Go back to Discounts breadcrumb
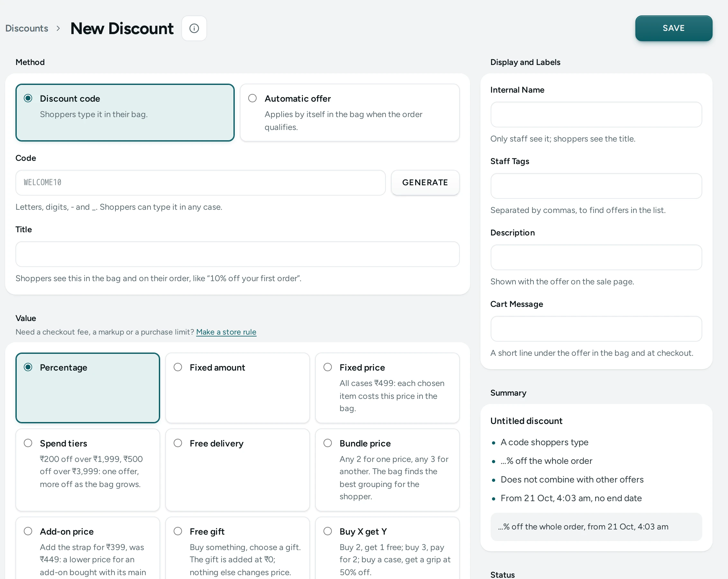Image resolution: width=728 pixels, height=579 pixels. click(x=27, y=28)
